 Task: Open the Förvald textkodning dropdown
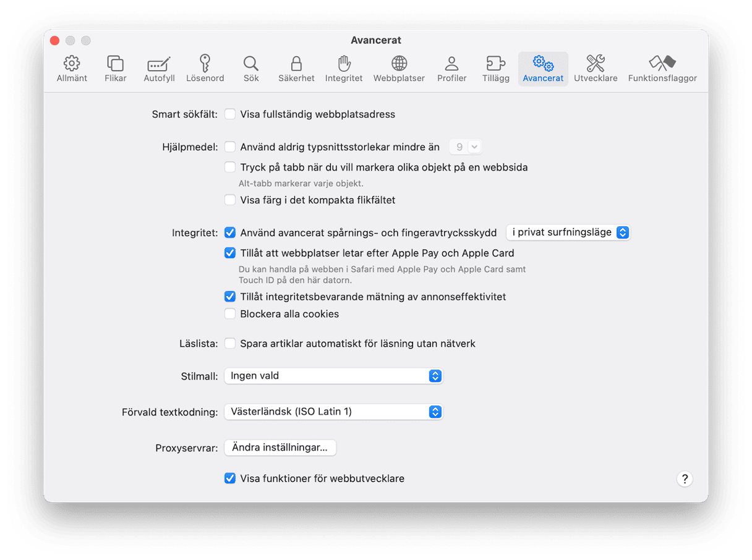pyautogui.click(x=333, y=412)
